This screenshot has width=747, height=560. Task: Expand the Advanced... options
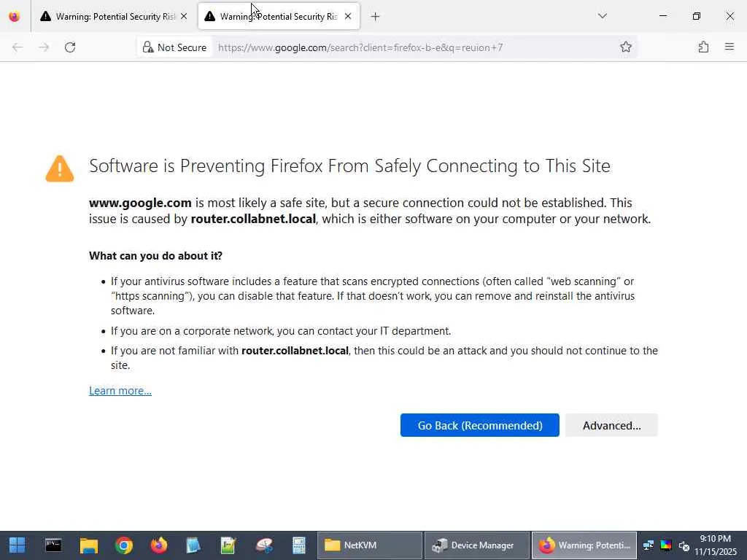point(611,426)
